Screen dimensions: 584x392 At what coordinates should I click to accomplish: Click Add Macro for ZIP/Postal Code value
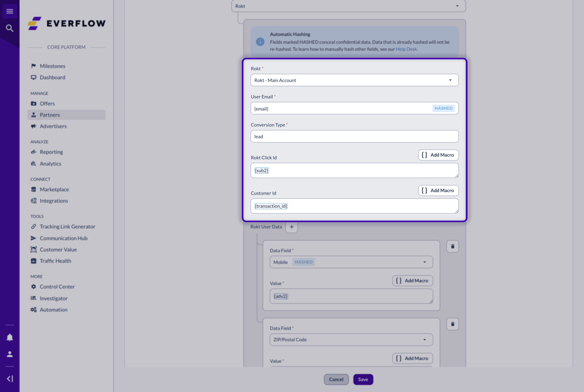pos(413,358)
